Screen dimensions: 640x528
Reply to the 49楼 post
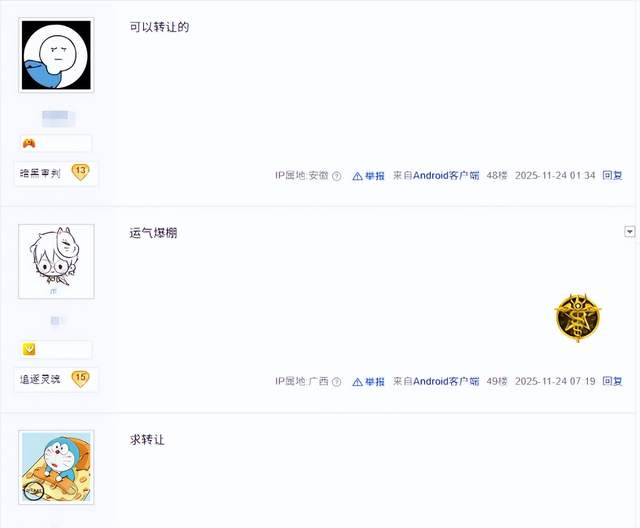[612, 381]
